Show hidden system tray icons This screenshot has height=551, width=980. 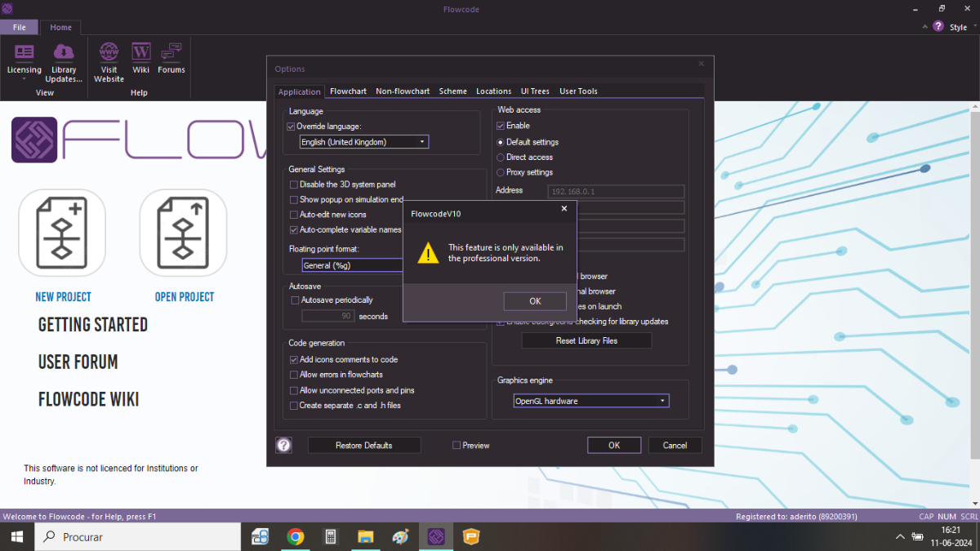900,536
